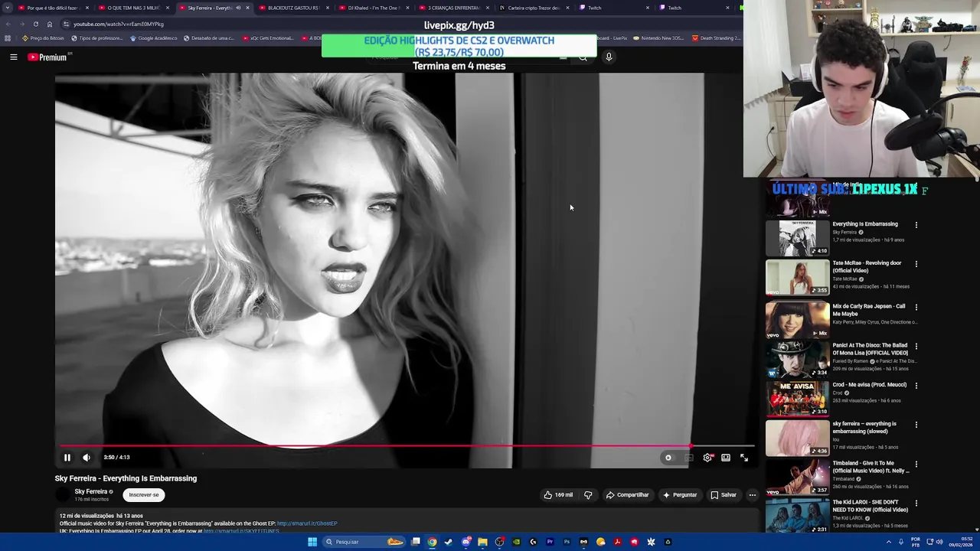Image resolution: width=980 pixels, height=551 pixels.
Task: Open Adobe Acrobat from taskbar
Action: [617, 542]
